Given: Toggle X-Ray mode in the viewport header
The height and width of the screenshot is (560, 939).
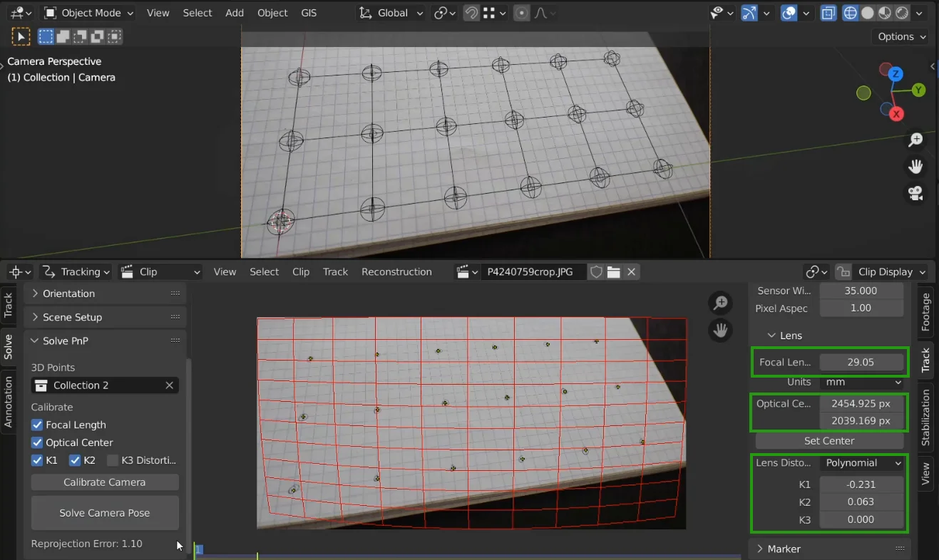Looking at the screenshot, I should [x=828, y=13].
